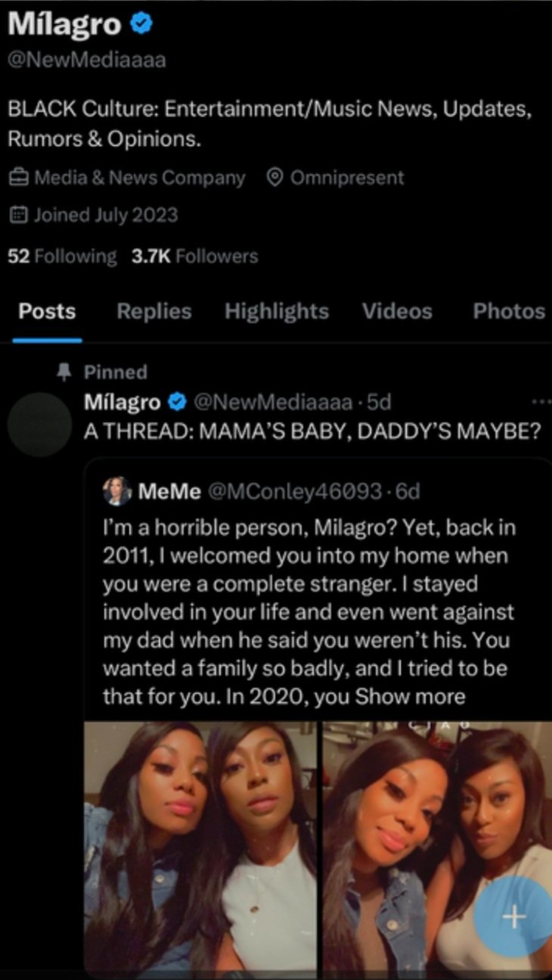Click the dark profile avatar beside the pinned post
This screenshot has width=552, height=980.
(x=39, y=424)
